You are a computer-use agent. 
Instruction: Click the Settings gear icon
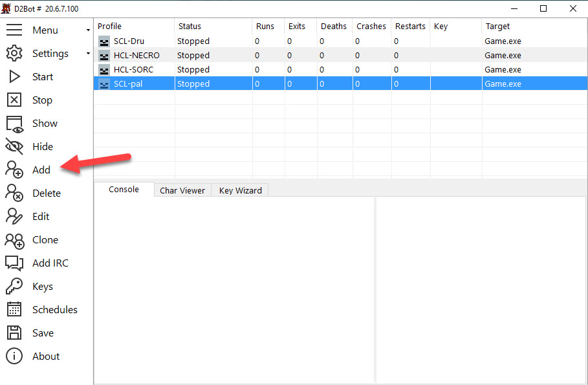14,53
